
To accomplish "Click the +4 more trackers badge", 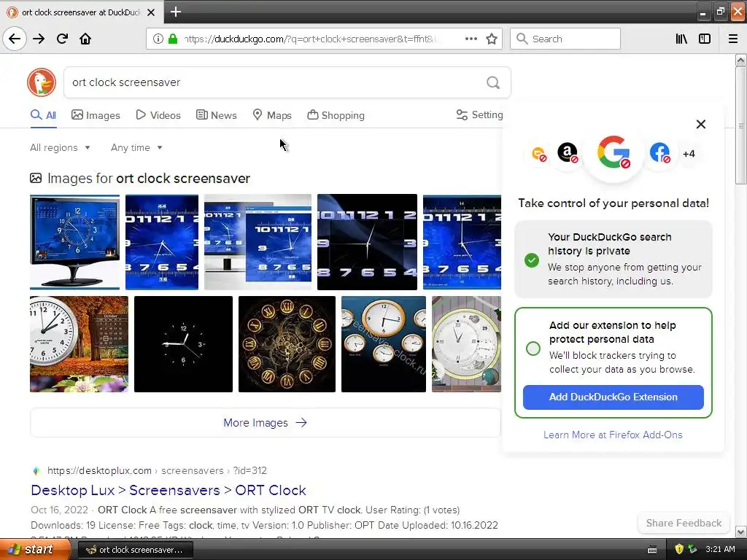I will pos(689,154).
